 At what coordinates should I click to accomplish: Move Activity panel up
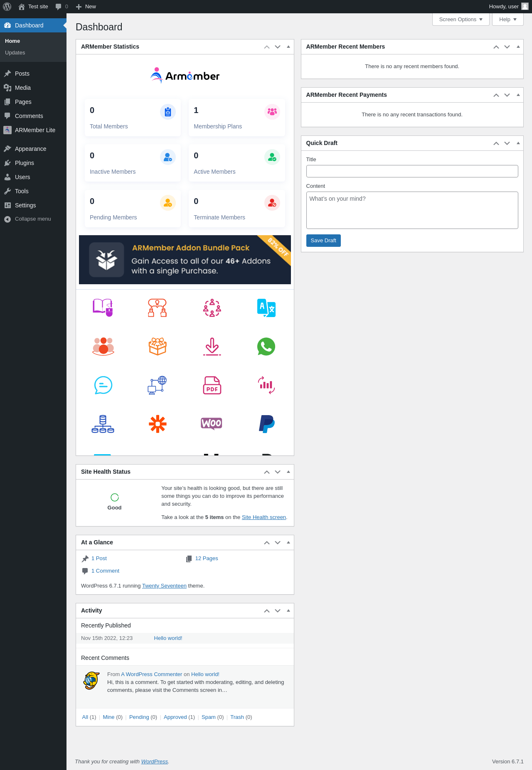pyautogui.click(x=267, y=611)
